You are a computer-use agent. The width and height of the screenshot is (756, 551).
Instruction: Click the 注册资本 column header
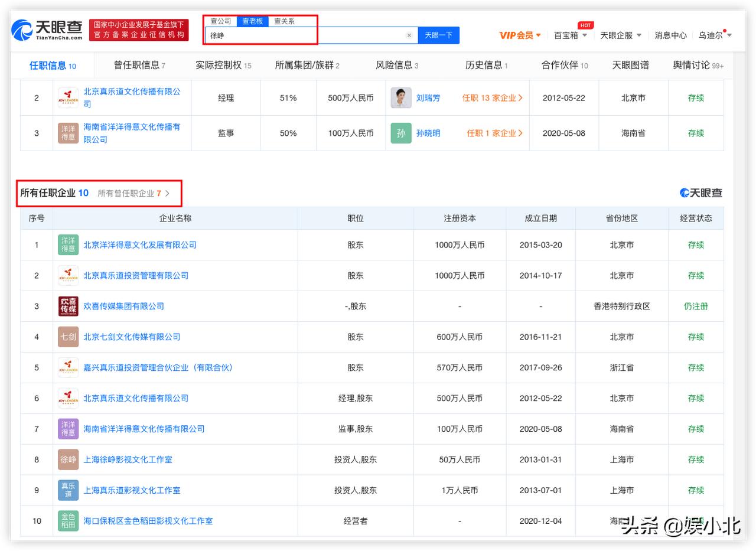(x=460, y=218)
